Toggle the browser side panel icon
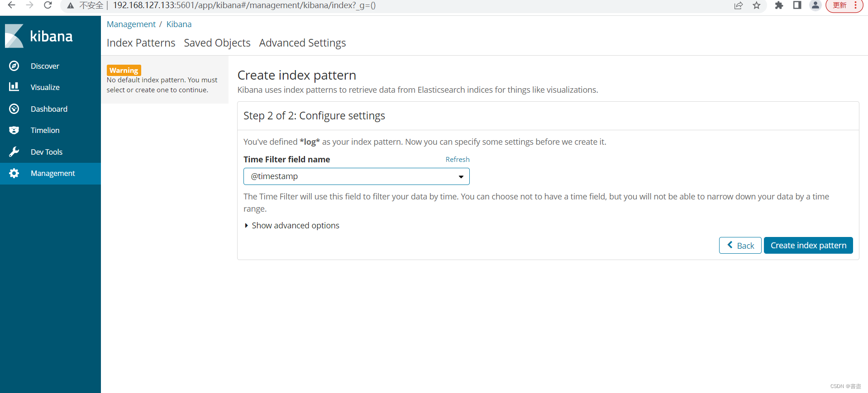868x393 pixels. [797, 5]
